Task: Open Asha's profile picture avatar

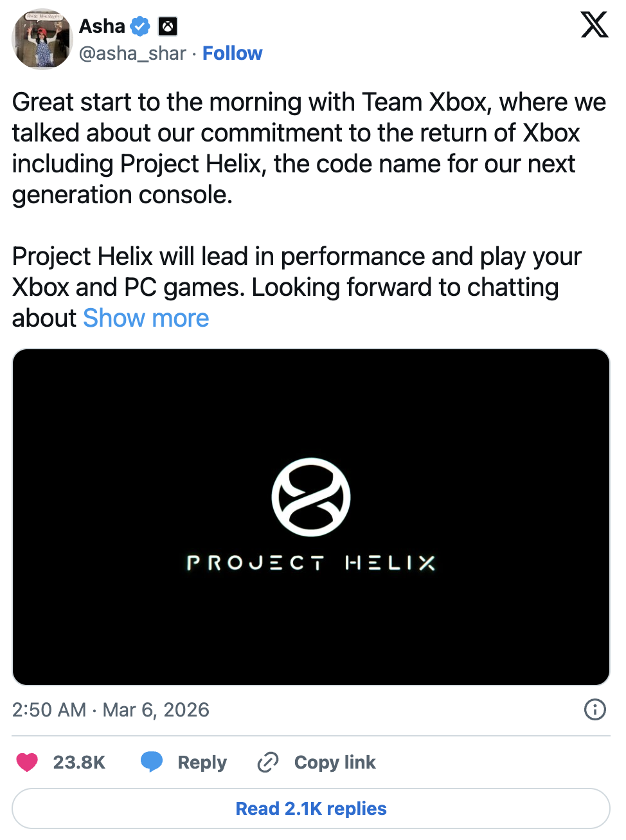Action: pos(42,39)
